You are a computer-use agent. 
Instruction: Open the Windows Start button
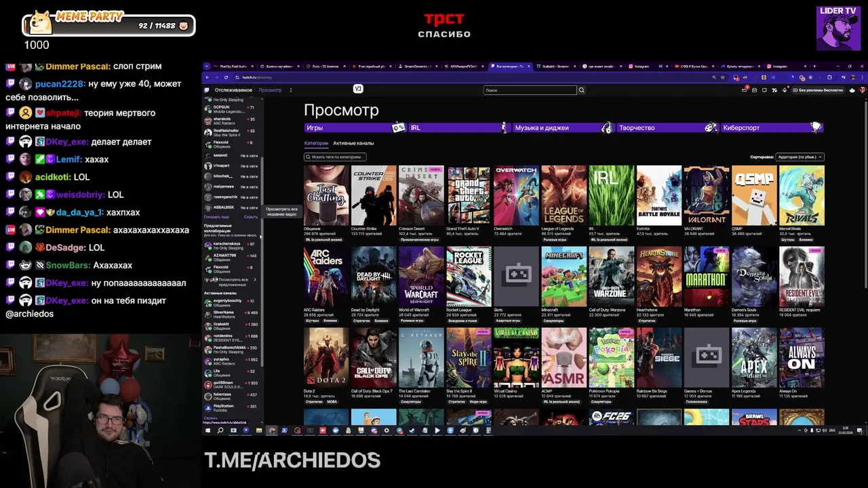208,430
